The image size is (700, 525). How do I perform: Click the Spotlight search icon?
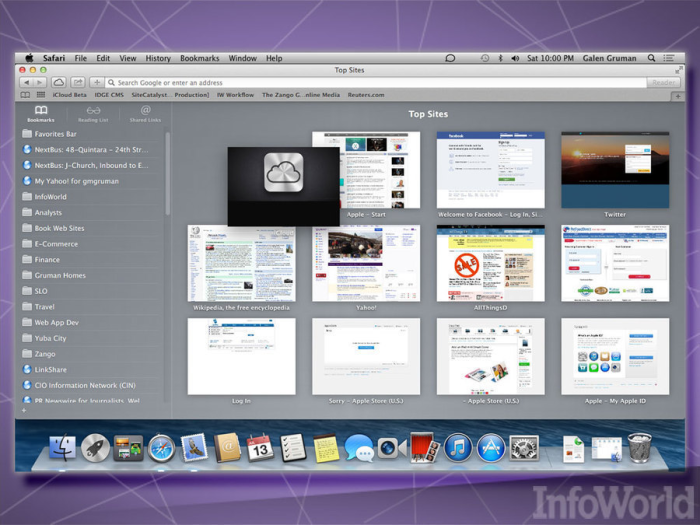pos(651,58)
